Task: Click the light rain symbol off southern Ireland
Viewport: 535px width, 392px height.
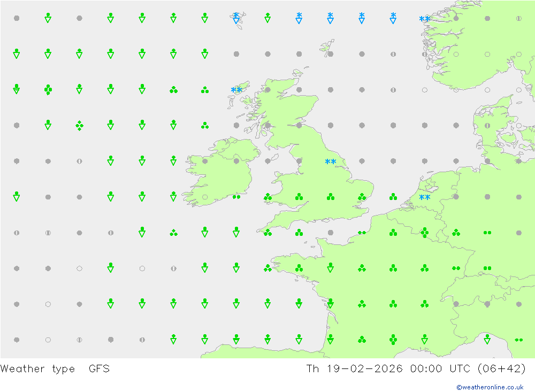Action: coord(236,197)
